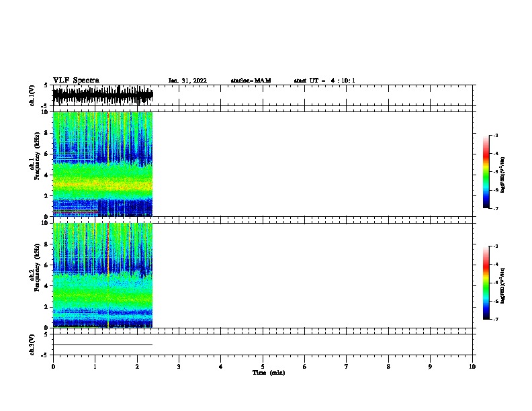Click the "-7" label on ch.1 color scale
Image resolution: width=532 pixels, height=411 pixels.
[495, 208]
